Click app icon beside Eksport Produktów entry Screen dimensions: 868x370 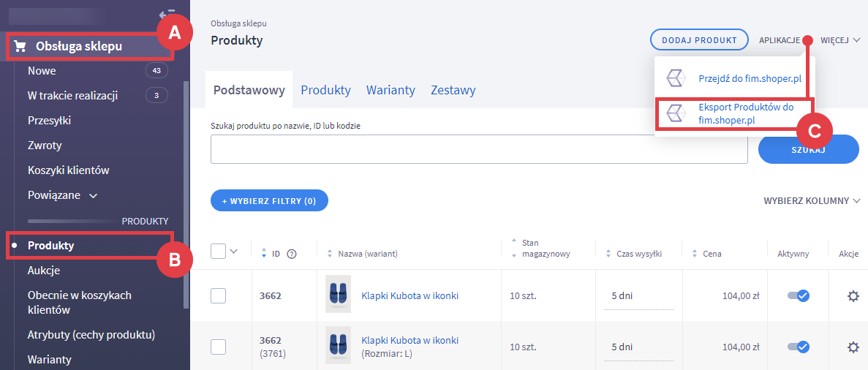click(x=674, y=114)
